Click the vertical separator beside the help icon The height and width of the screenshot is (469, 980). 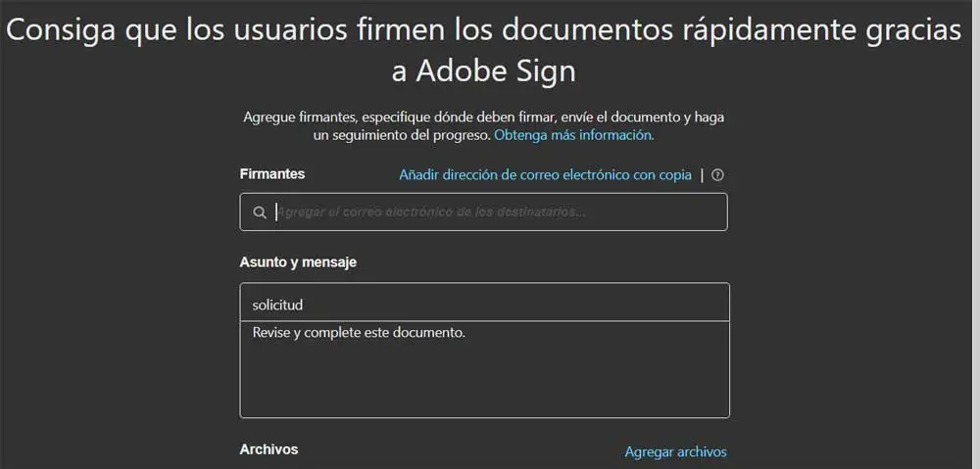tap(702, 175)
